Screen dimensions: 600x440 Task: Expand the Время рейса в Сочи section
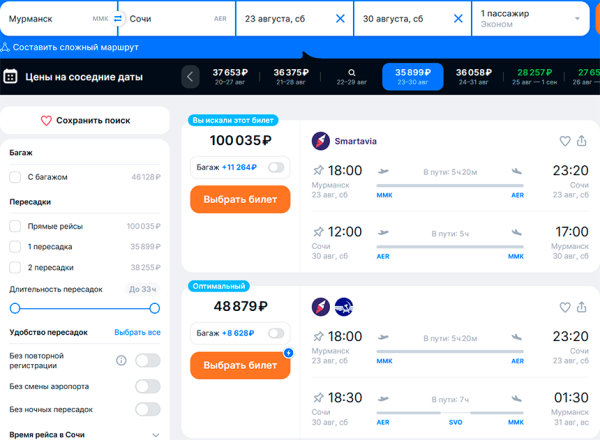pyautogui.click(x=155, y=434)
